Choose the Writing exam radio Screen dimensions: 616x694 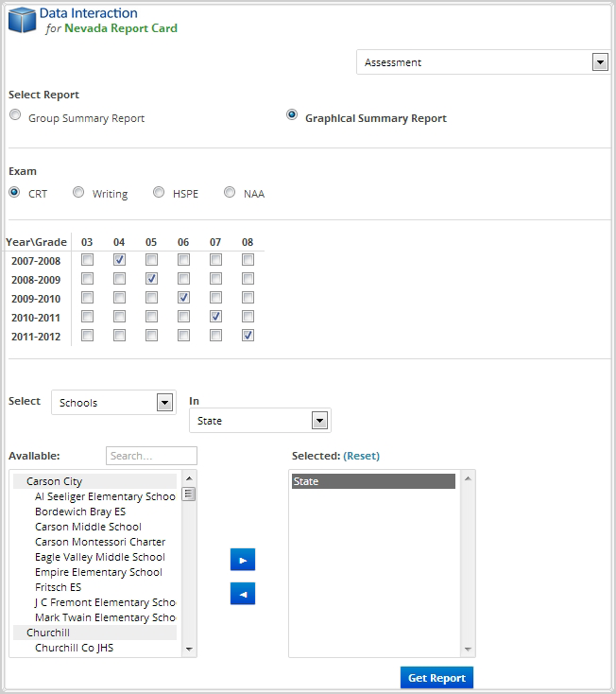tap(78, 192)
